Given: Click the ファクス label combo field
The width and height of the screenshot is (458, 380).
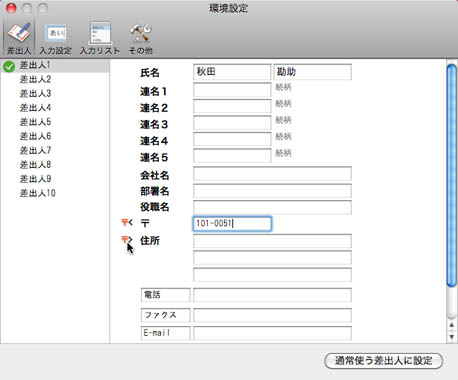Looking at the screenshot, I should click(x=165, y=315).
